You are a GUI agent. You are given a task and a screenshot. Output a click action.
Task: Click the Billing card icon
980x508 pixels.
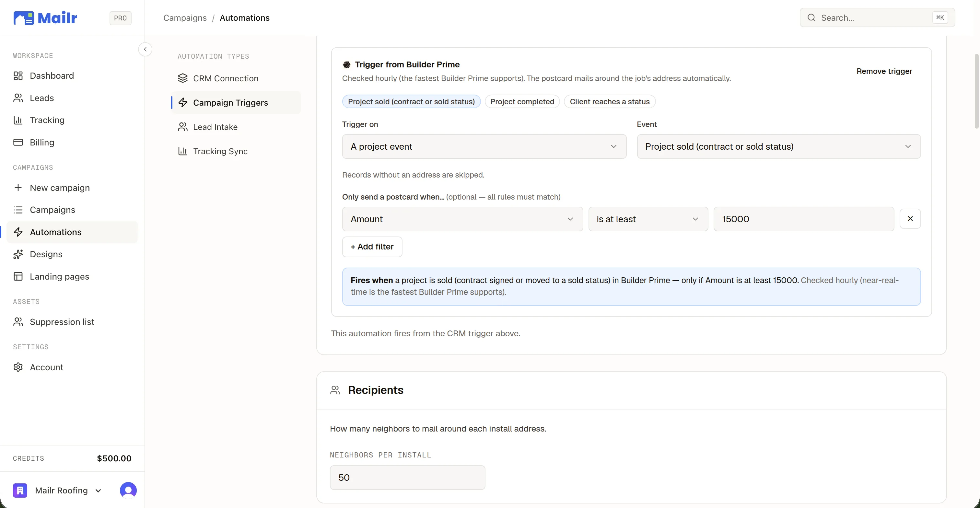coord(18,142)
